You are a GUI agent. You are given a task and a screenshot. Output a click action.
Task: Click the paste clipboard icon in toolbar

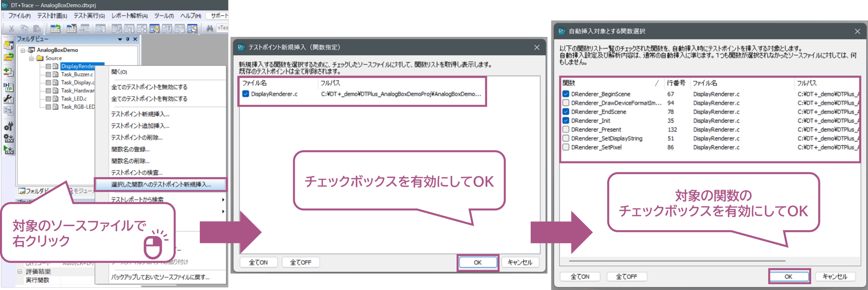(37, 28)
